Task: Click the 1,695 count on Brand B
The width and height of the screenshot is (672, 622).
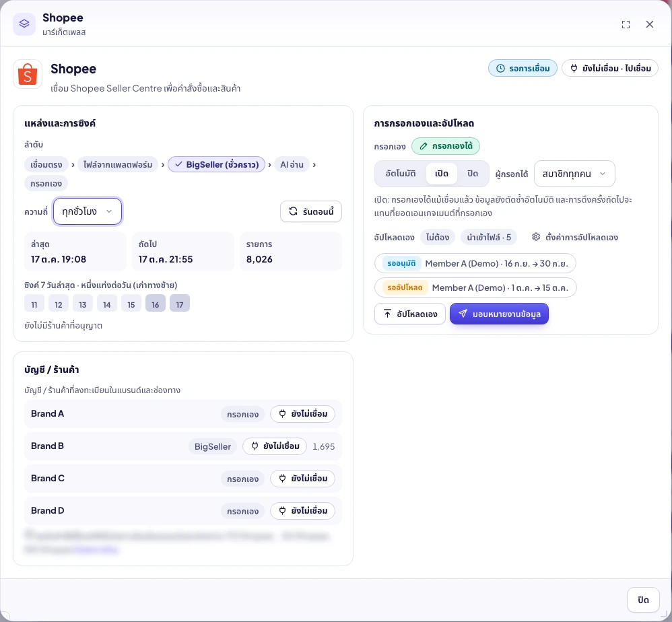Action: (x=324, y=446)
